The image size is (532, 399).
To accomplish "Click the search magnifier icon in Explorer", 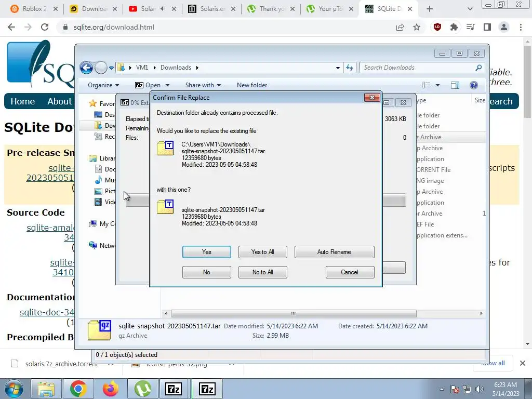I will [478, 68].
